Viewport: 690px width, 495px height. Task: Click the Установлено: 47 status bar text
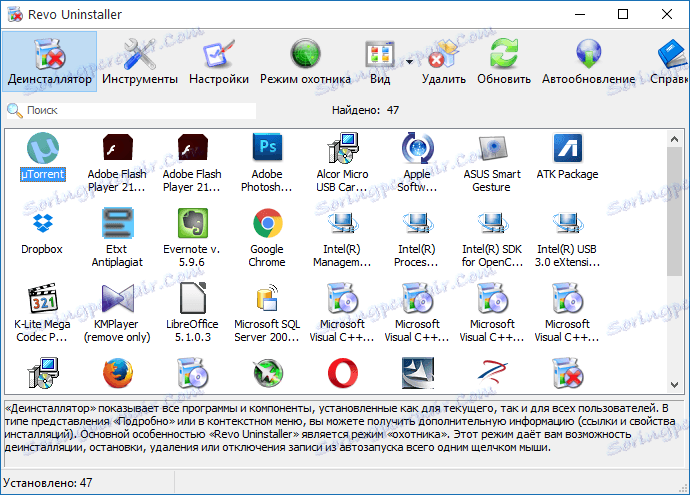tap(48, 483)
